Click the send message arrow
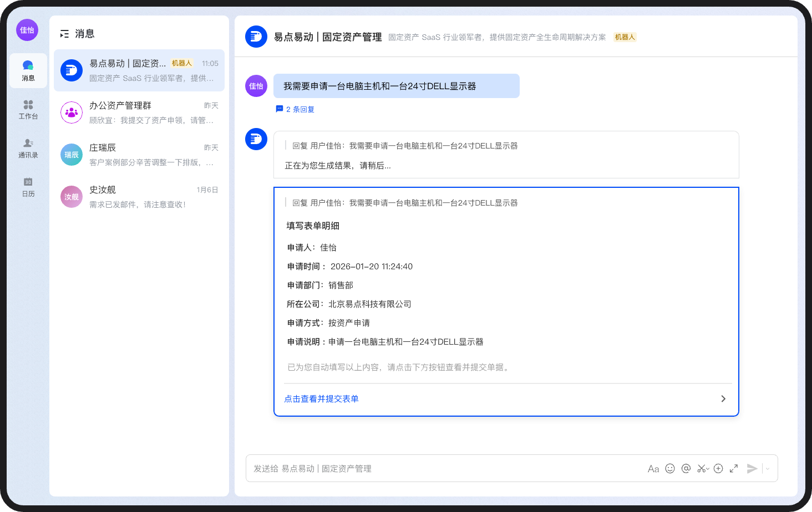 tap(752, 469)
